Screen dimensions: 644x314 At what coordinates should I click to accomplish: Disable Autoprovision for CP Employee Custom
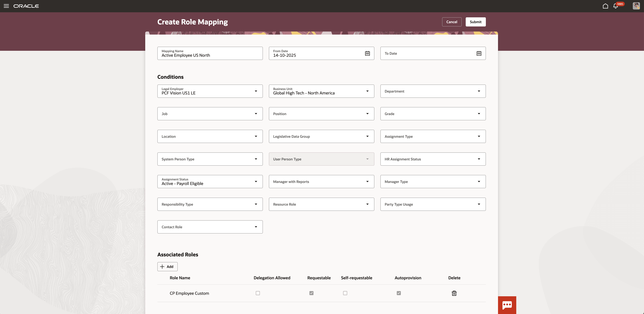pos(399,293)
